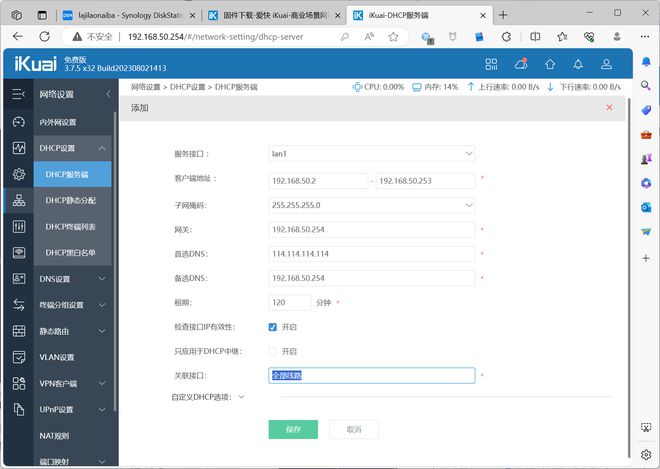Viewport: 660px width, 469px height.
Task: Select DHCP静态分配 menu item
Action: 73,200
